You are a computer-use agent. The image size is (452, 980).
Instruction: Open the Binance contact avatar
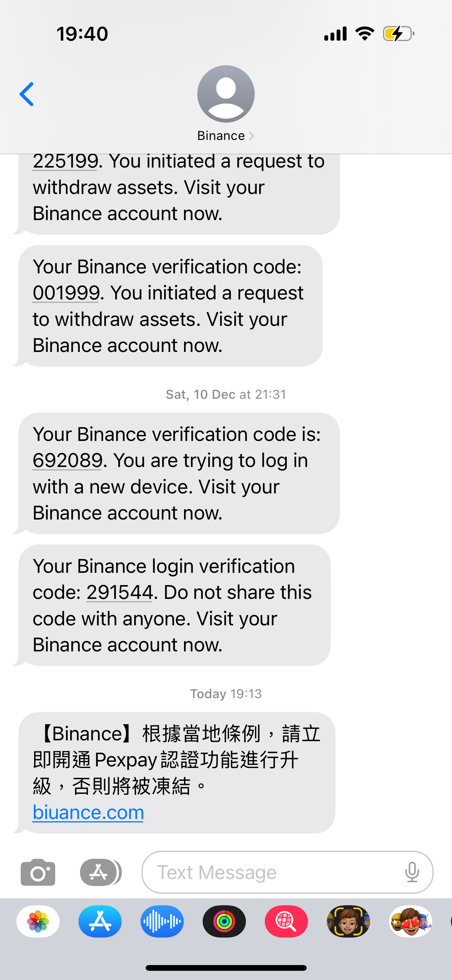226,94
